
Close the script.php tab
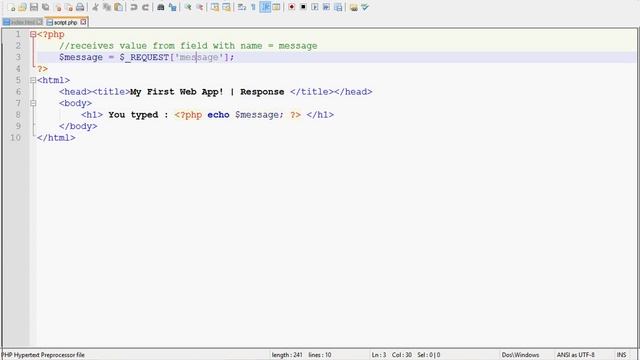click(x=84, y=22)
